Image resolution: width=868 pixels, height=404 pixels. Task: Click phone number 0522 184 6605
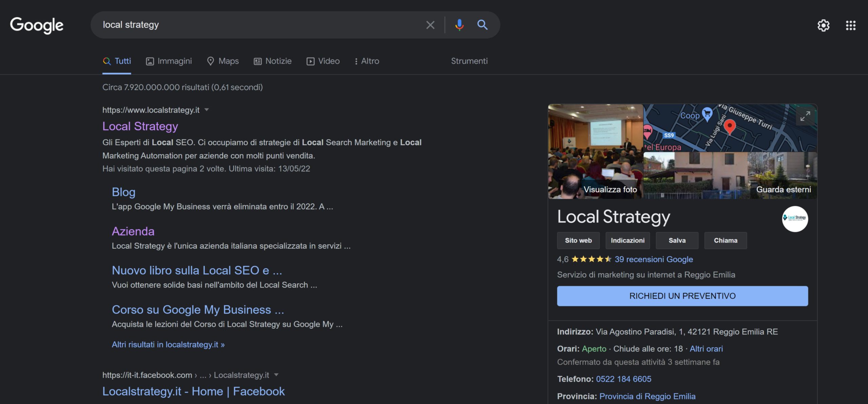click(x=624, y=379)
